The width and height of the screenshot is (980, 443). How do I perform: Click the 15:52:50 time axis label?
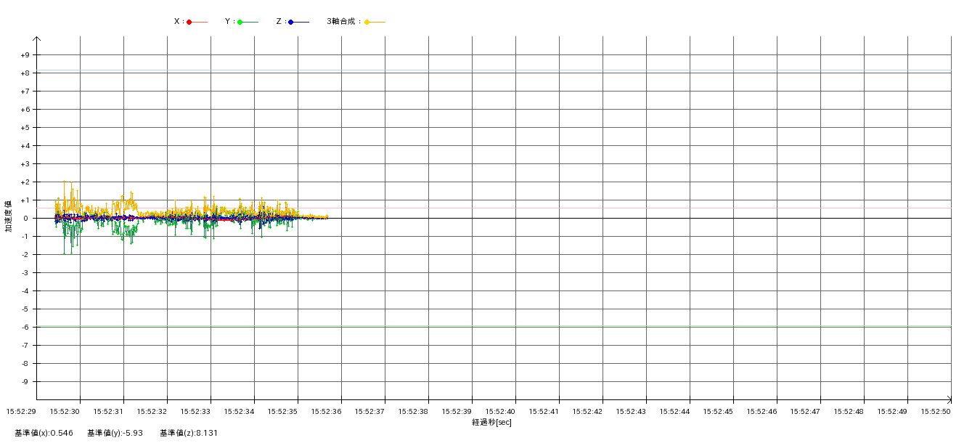[x=936, y=411]
